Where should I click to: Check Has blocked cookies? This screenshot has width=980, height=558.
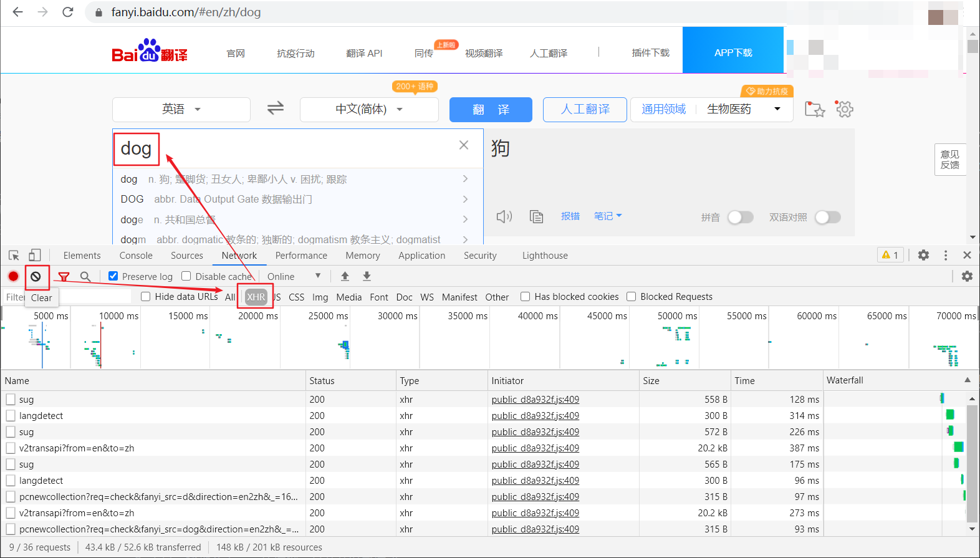point(525,296)
